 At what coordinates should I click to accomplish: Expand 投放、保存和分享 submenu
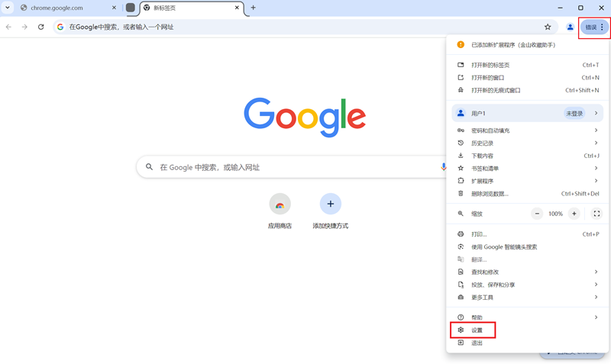click(528, 285)
